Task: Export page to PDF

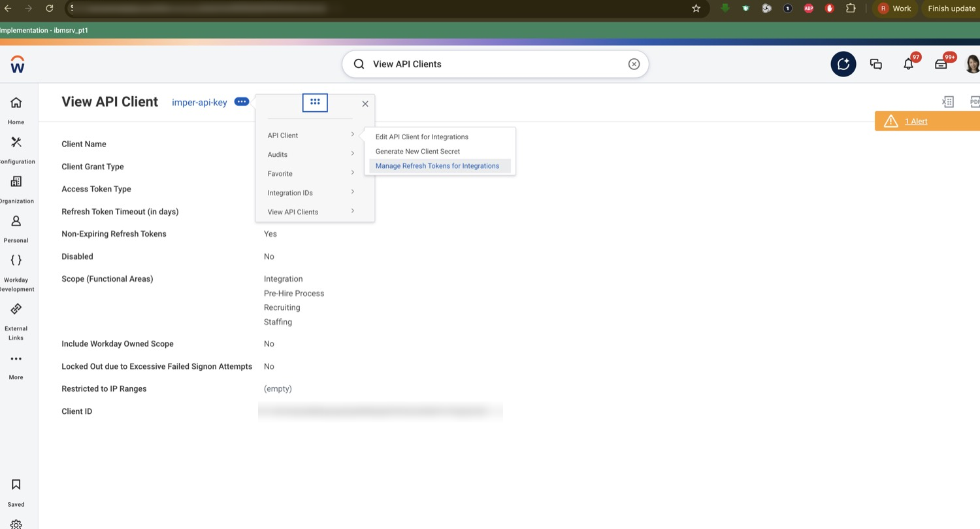Action: [975, 101]
